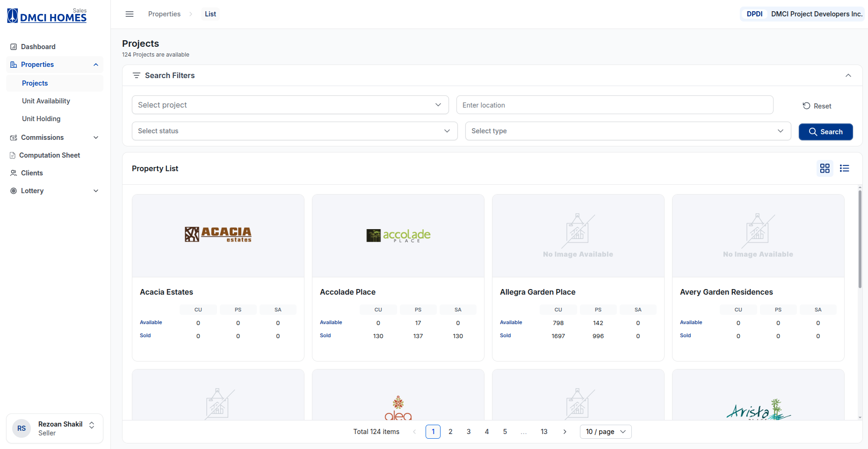Screen dimensions: 868x449
Task: Open the 10 / page size dropdown
Action: 606,432
